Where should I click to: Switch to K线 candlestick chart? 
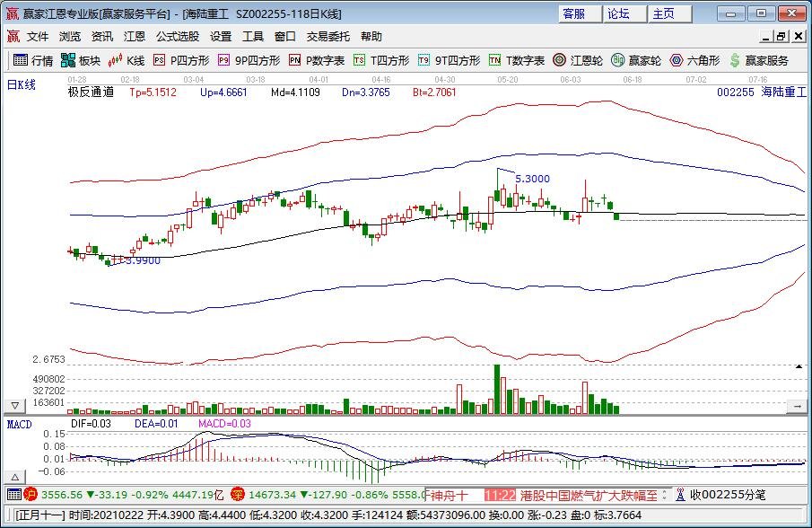(x=127, y=61)
